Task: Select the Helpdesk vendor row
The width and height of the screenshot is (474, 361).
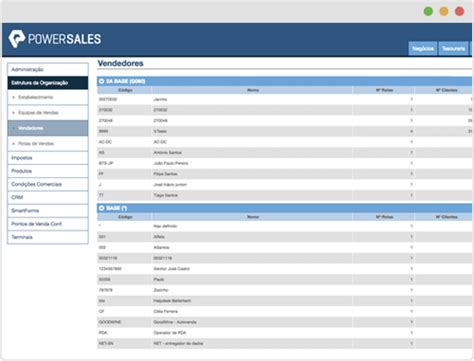Action: tap(285, 301)
